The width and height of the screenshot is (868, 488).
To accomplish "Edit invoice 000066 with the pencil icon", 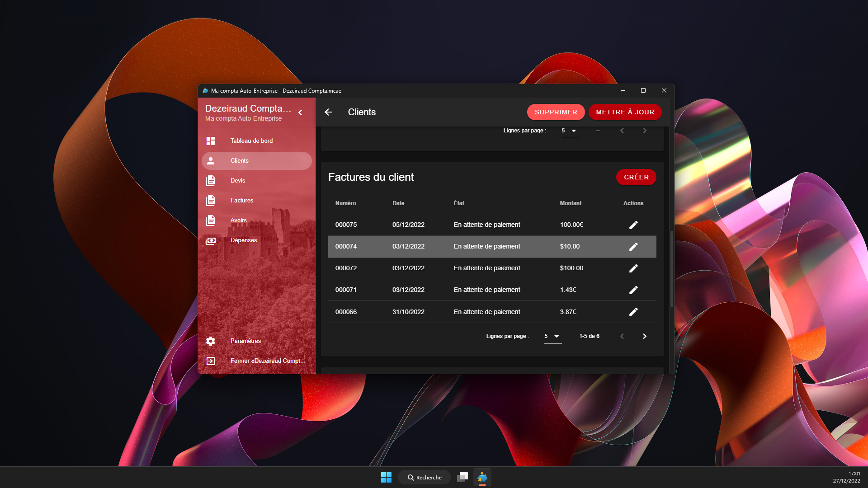I will pyautogui.click(x=633, y=311).
